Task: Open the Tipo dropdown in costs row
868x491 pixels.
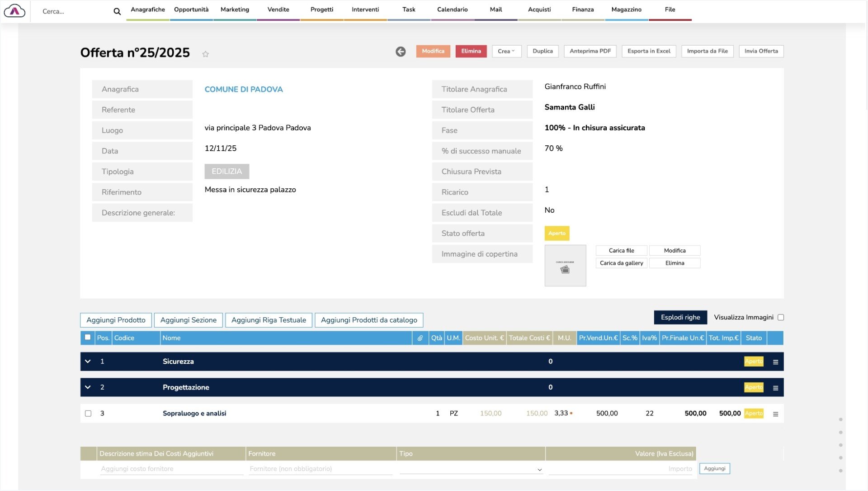Action: (471, 469)
